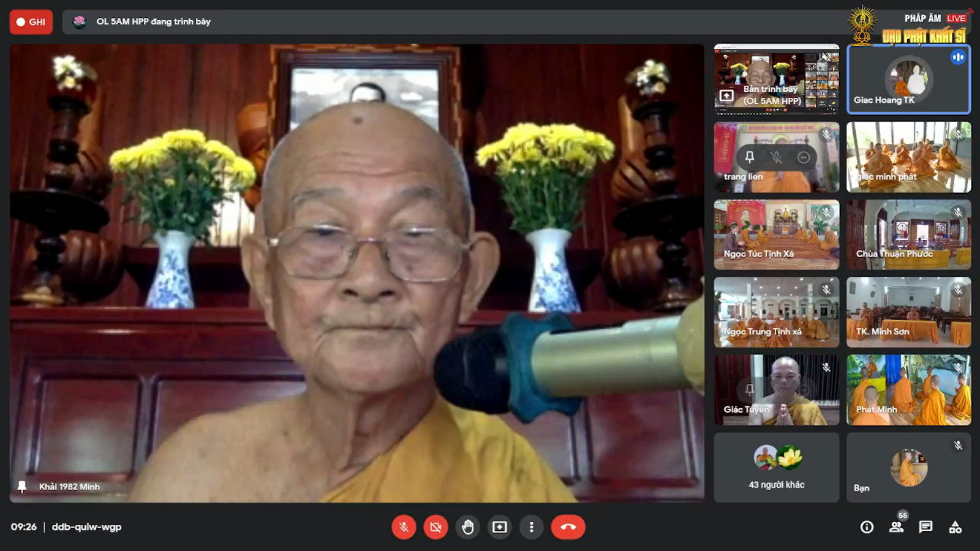Open the meeting details info icon
The width and height of the screenshot is (980, 551).
867,527
